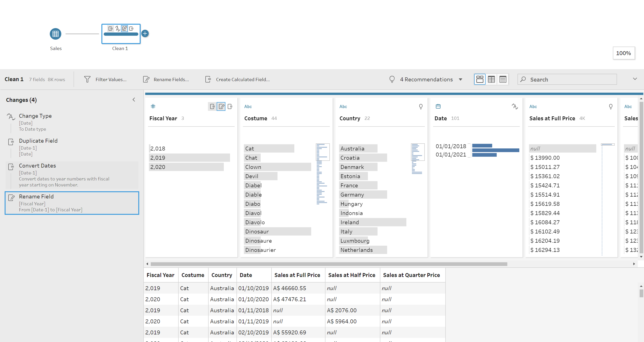Click the plus icon after Clean 1
This screenshot has height=342, width=644.
[x=145, y=33]
